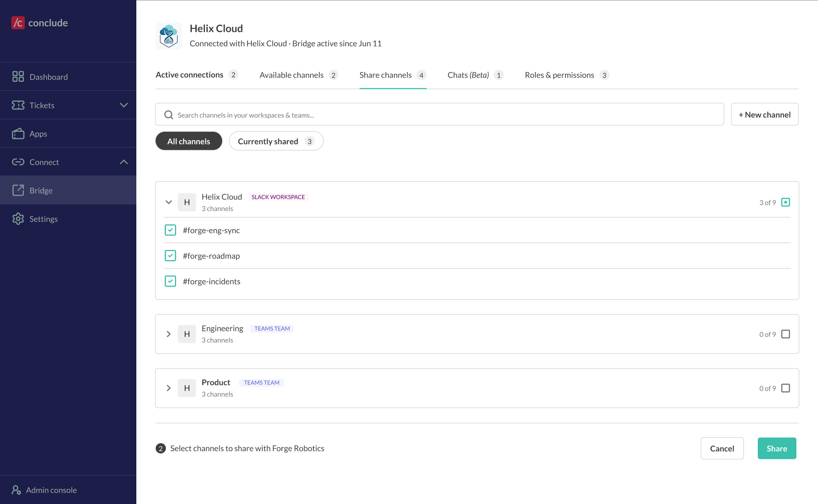Click the search magnifier icon
818x504 pixels.
[169, 115]
